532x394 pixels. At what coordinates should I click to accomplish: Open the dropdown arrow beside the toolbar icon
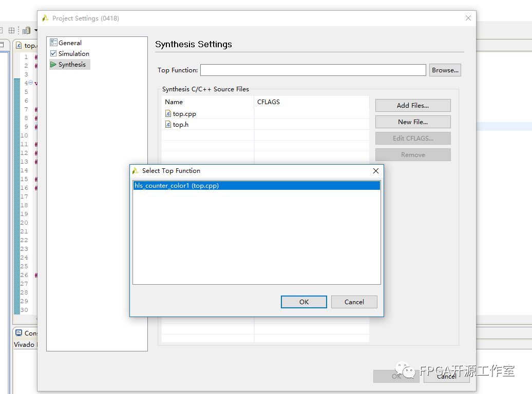point(35,31)
